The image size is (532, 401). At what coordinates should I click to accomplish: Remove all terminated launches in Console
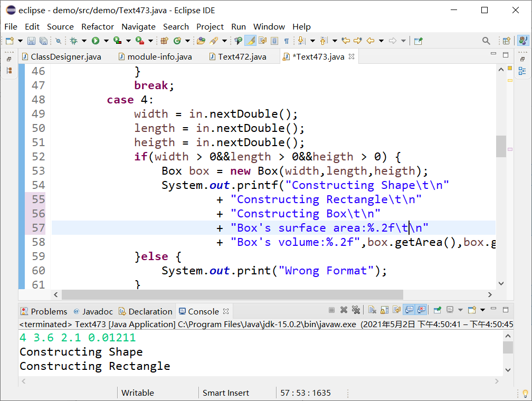[356, 310]
